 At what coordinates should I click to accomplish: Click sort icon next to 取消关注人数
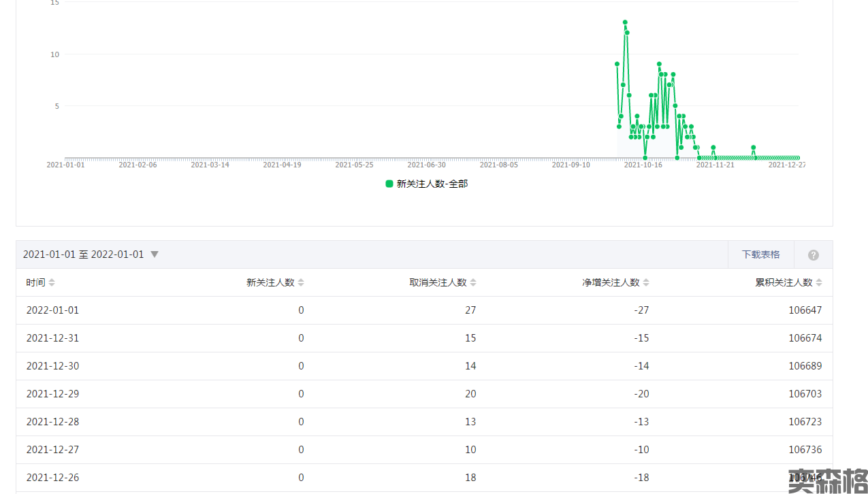[x=473, y=282]
